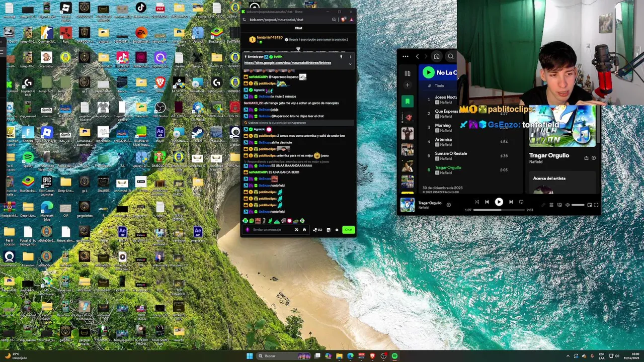Viewport: 644px width, 362px height.
Task: Go forward in Spotify navigation
Action: point(426,56)
